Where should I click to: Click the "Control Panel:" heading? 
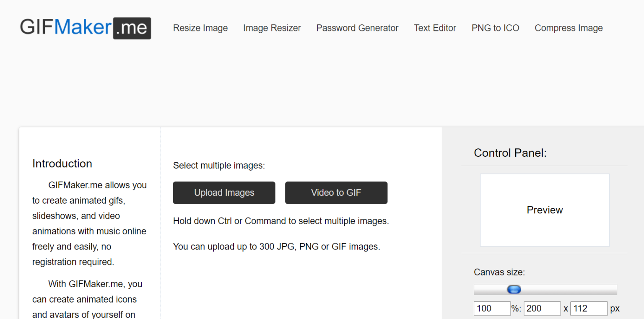click(x=510, y=153)
